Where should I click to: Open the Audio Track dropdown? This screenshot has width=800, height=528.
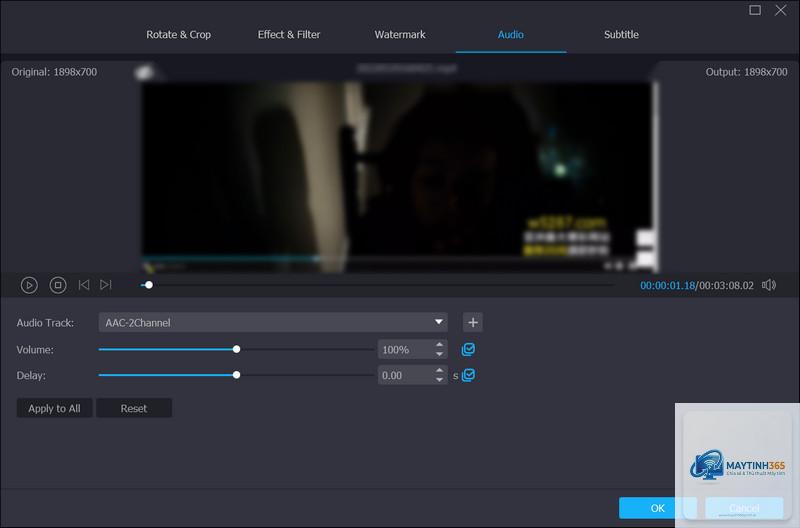coord(273,322)
